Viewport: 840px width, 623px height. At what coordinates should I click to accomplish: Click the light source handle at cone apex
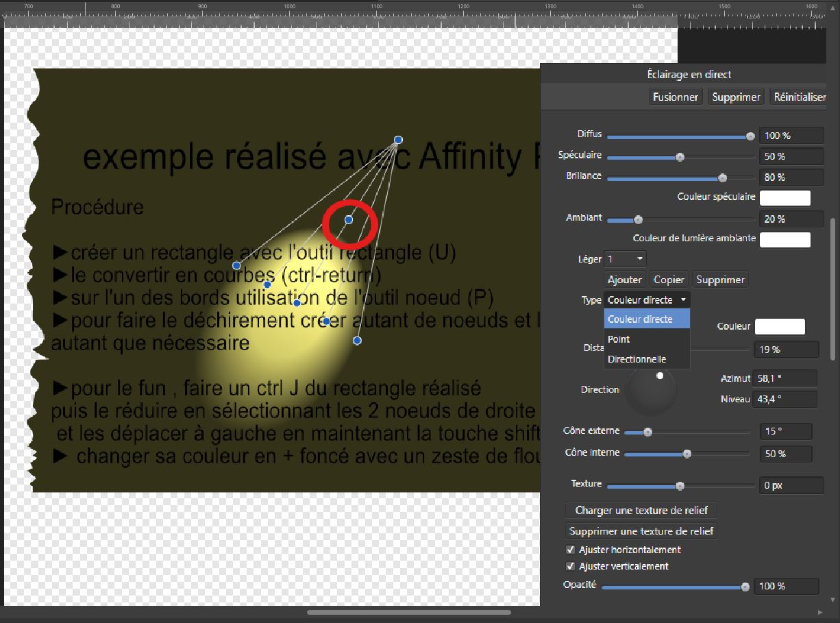(398, 140)
